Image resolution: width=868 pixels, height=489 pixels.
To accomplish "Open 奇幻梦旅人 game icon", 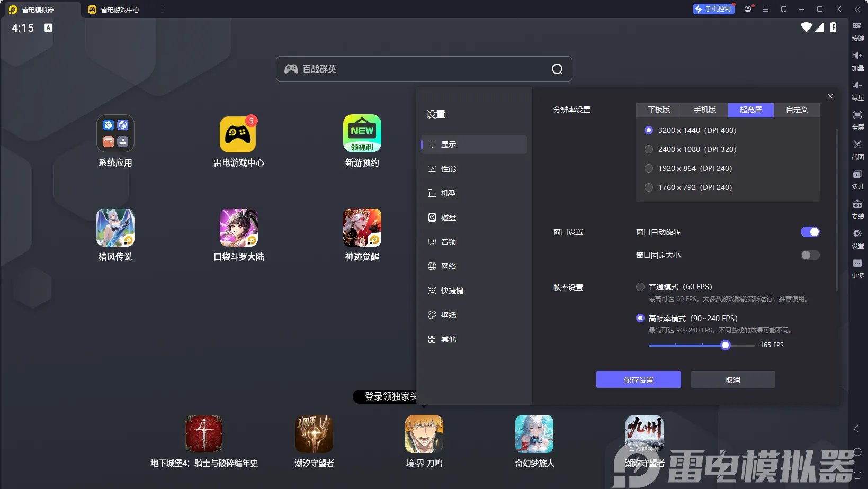I will pyautogui.click(x=534, y=434).
